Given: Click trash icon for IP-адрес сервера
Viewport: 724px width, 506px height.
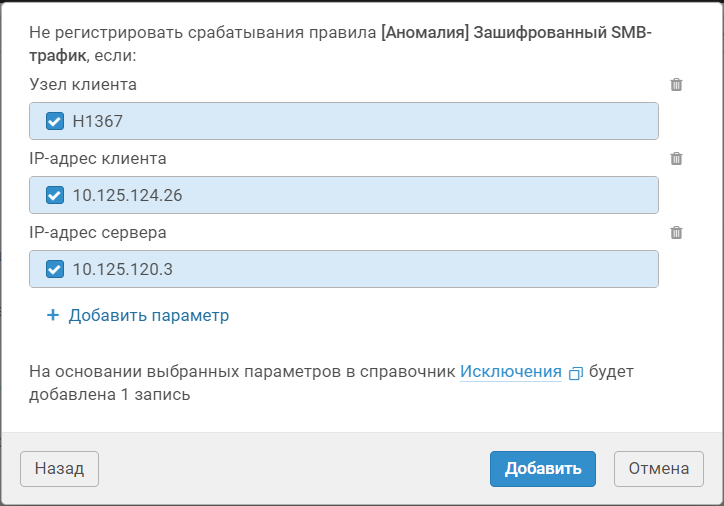Looking at the screenshot, I should coord(676,232).
